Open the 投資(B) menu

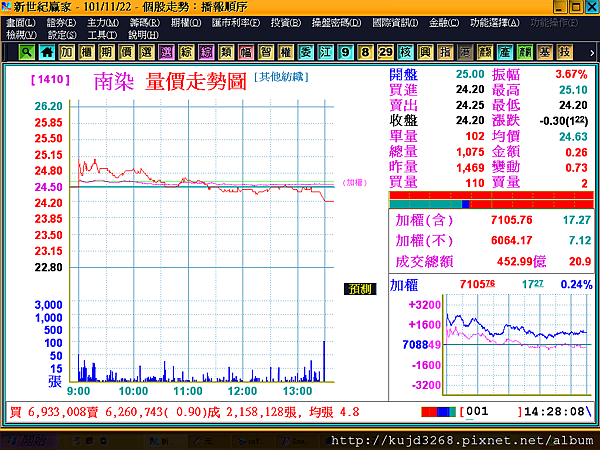[285, 23]
